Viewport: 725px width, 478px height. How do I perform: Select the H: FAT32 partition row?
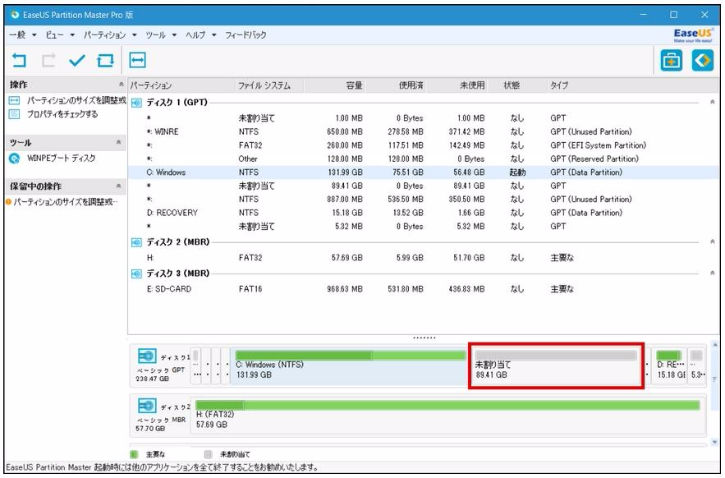pyautogui.click(x=424, y=258)
